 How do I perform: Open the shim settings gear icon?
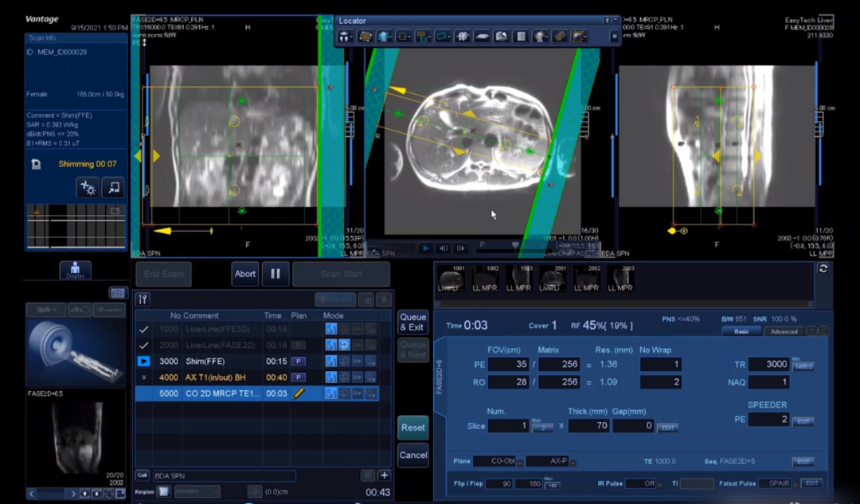click(x=88, y=188)
